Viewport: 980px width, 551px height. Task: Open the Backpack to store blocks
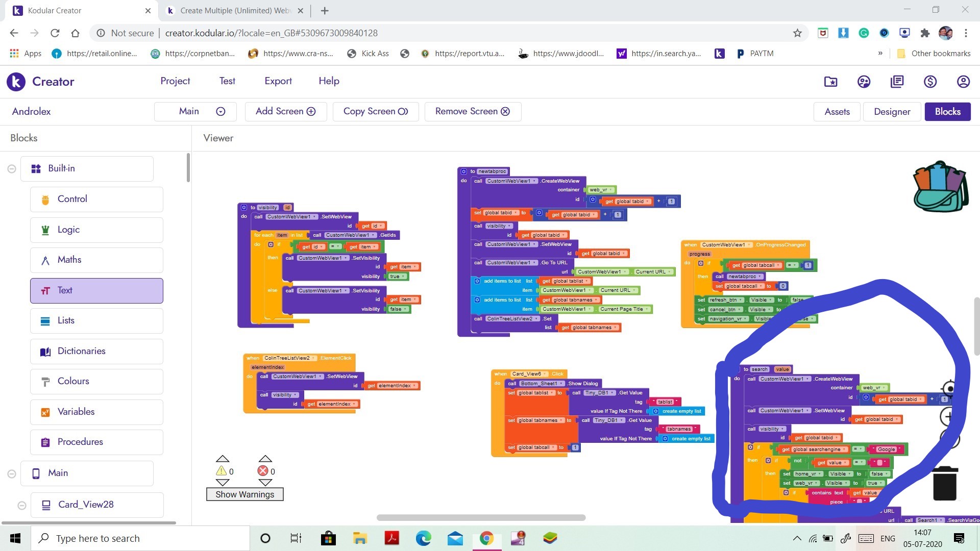(941, 185)
